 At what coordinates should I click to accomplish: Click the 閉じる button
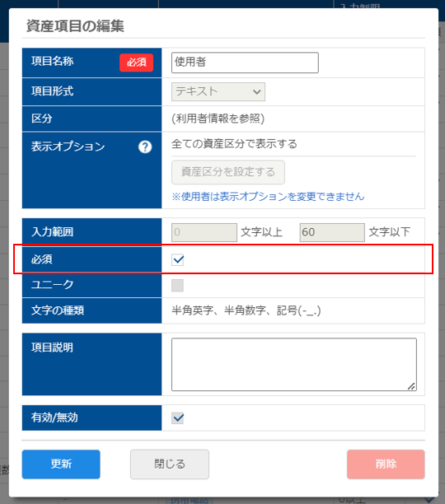pyautogui.click(x=170, y=464)
